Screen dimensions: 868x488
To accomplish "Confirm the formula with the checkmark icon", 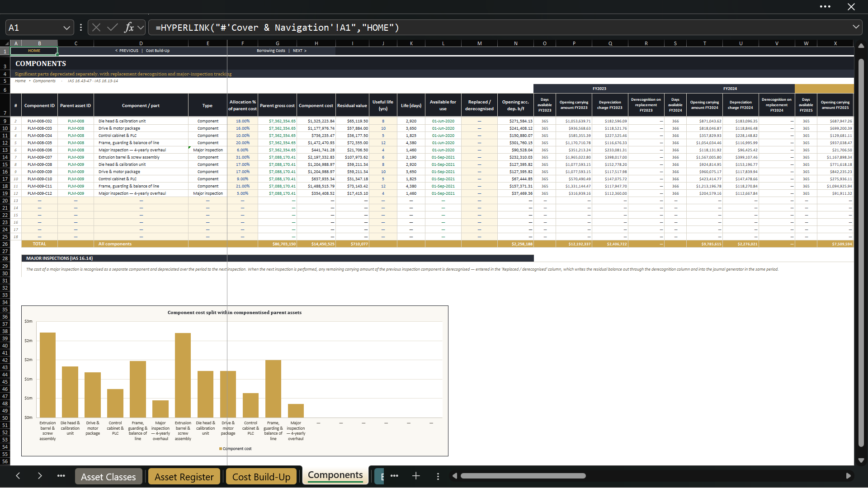I will pyautogui.click(x=112, y=28).
